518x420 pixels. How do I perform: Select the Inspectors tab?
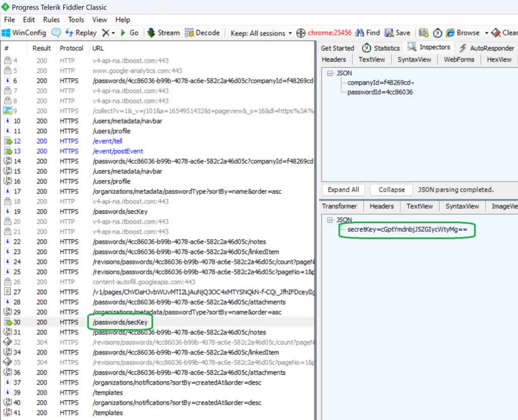coord(429,47)
